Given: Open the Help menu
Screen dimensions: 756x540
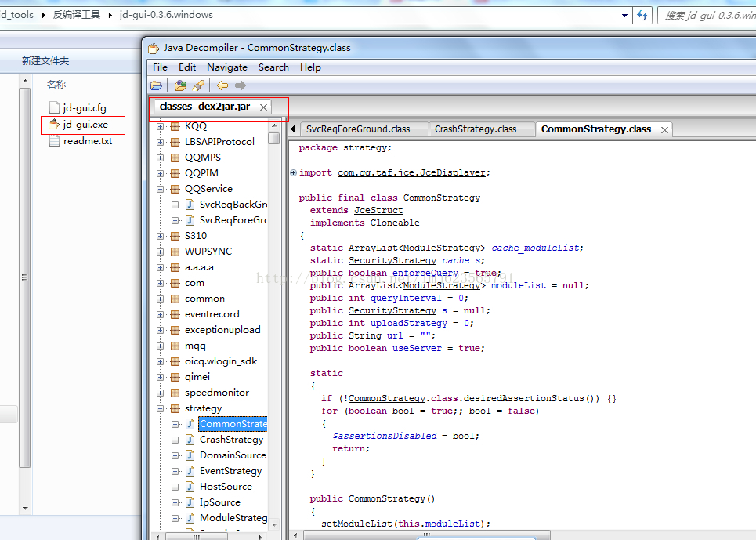Looking at the screenshot, I should pos(310,67).
